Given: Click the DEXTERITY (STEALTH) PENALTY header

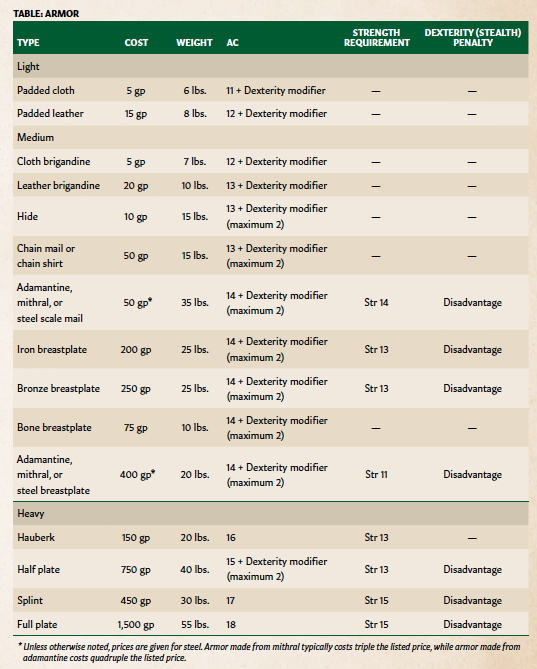Looking at the screenshot, I should (472, 38).
